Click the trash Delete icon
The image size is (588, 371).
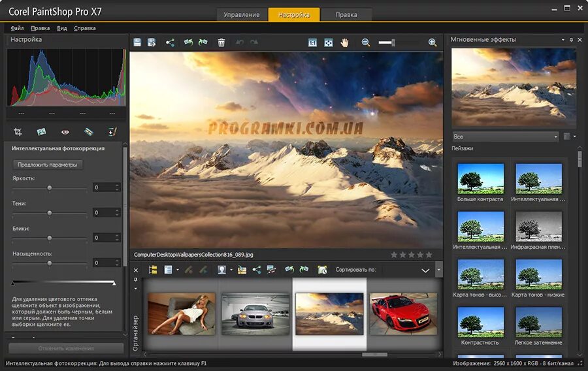[x=221, y=42]
